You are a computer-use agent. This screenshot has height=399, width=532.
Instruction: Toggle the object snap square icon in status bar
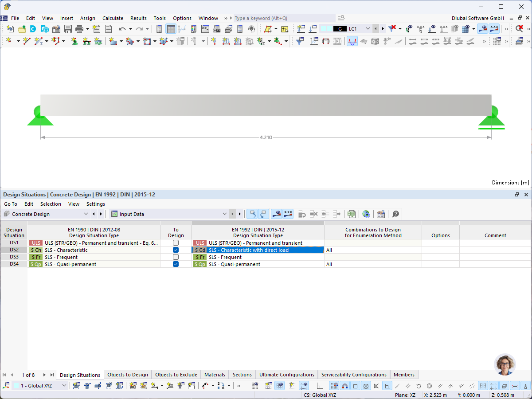pos(356,386)
